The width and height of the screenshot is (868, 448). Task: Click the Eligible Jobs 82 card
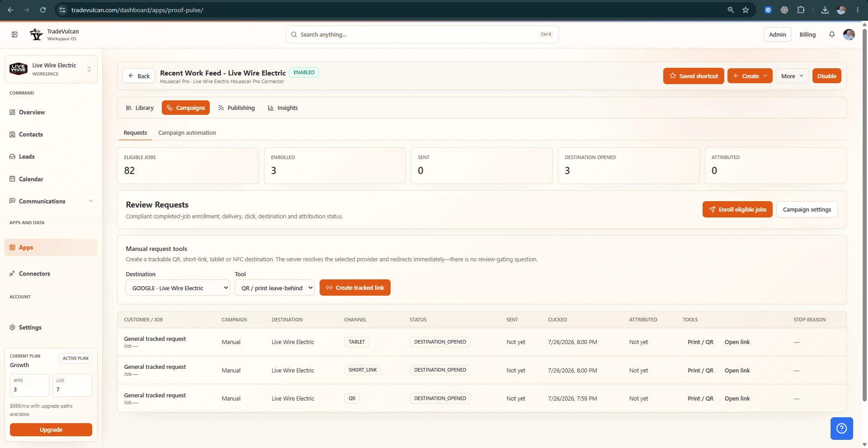pos(188,165)
